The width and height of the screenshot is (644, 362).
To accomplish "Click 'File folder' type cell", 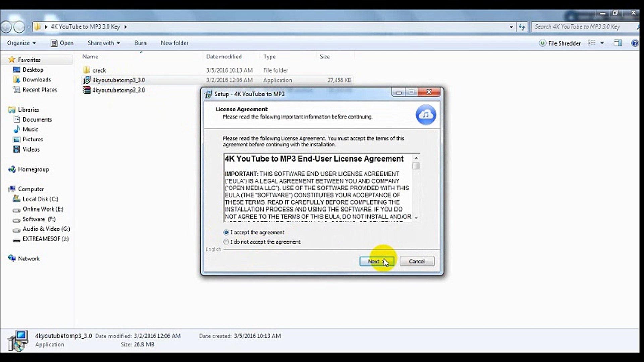I will click(x=275, y=70).
